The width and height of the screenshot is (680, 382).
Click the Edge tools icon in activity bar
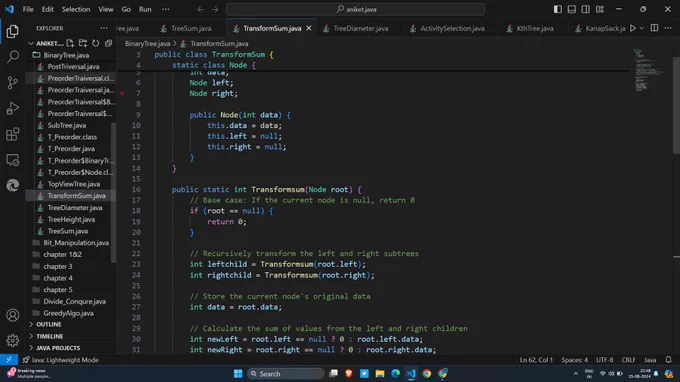tap(13, 186)
